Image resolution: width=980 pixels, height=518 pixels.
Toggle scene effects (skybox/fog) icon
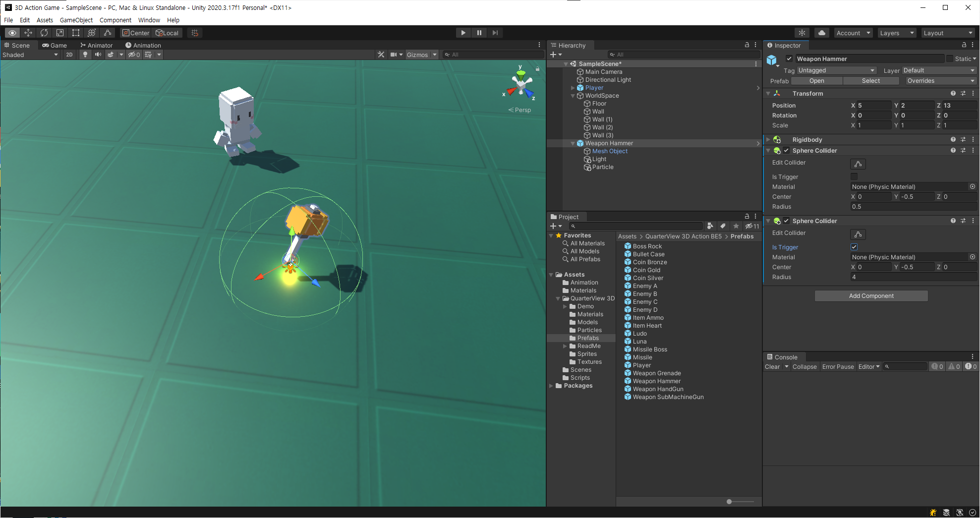[x=111, y=55]
